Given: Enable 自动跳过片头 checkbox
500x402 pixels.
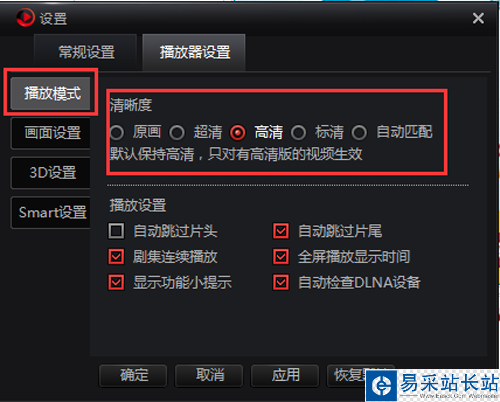Looking at the screenshot, I should [116, 231].
